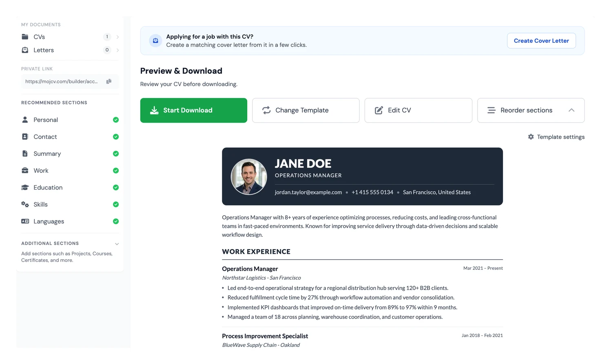Viewport: 611px width, 364px height.
Task: Click the profile photo in CV preview
Action: click(249, 176)
